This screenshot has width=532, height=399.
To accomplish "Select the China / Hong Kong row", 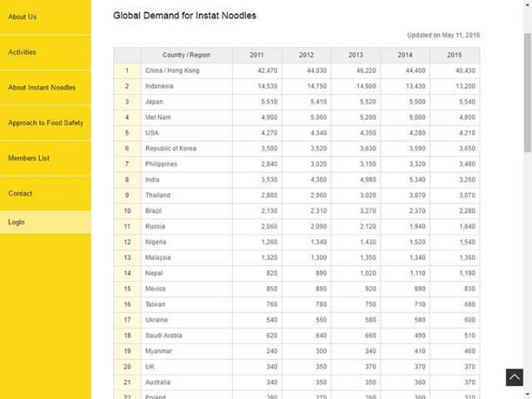I will 297,71.
